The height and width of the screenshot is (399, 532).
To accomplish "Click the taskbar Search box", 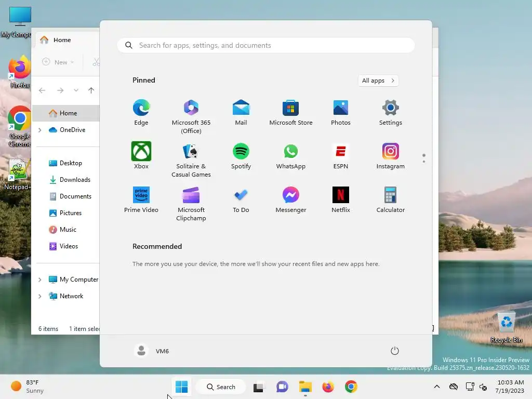I will click(221, 387).
